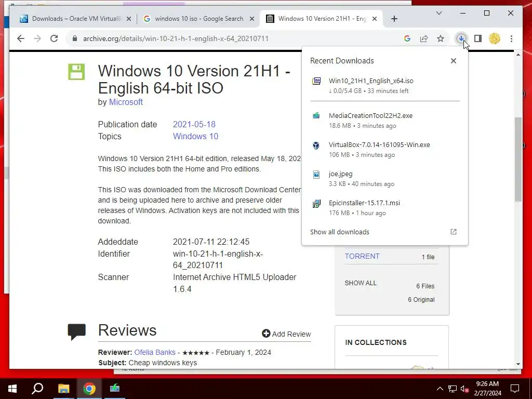The height and width of the screenshot is (399, 532).
Task: Click Show all downloads
Action: click(340, 232)
